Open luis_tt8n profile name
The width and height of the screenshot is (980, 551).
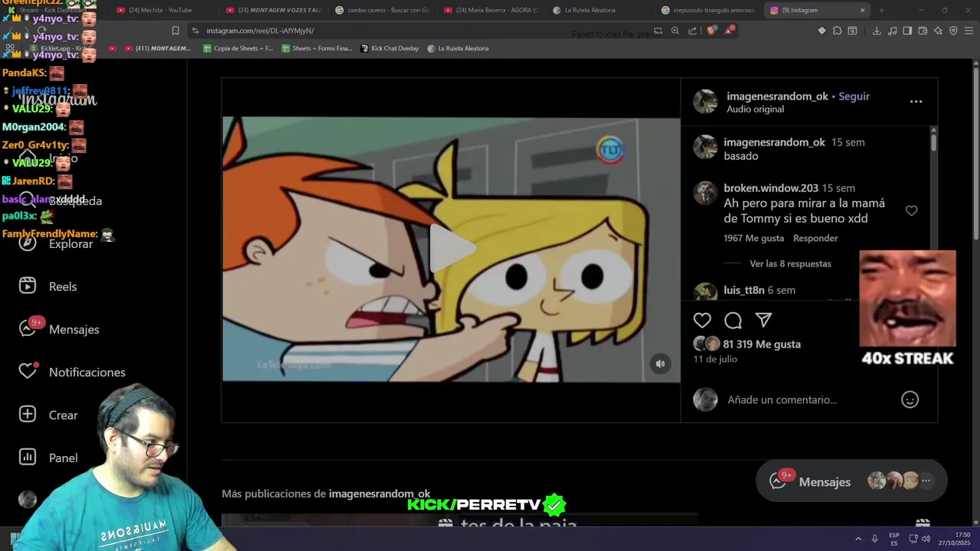click(x=744, y=290)
